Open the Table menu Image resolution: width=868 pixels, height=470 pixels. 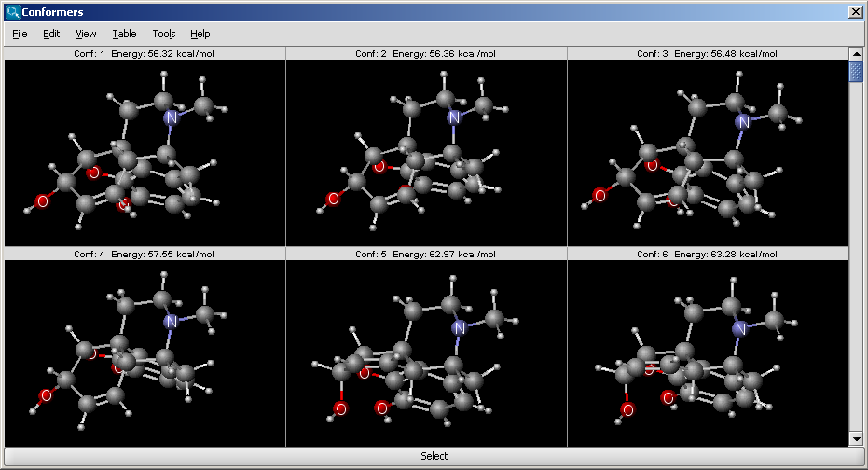124,34
